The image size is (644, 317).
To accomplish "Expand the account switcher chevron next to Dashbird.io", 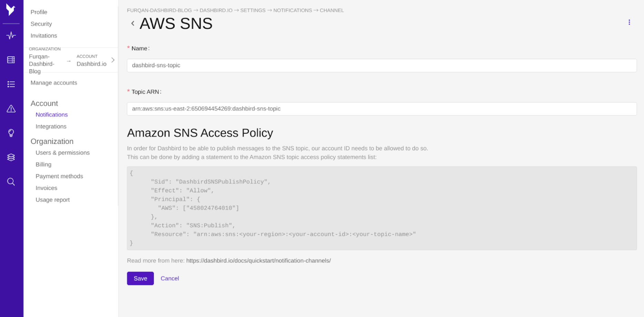I will tap(113, 60).
